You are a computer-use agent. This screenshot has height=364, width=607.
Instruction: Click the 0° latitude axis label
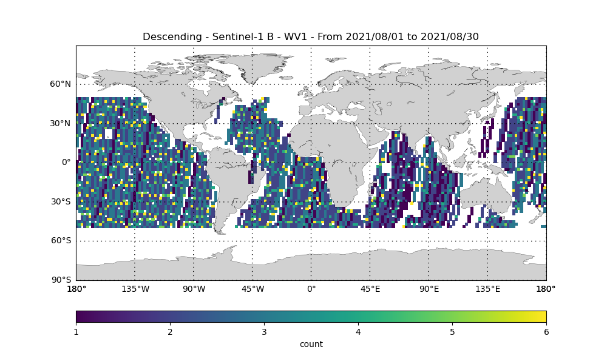67,163
